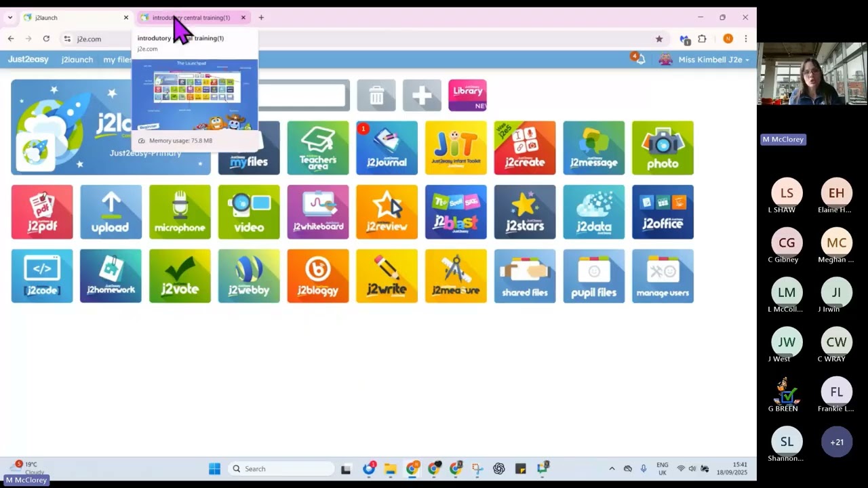The height and width of the screenshot is (488, 868).
Task: Expand the +21 participants bubble
Action: pyautogui.click(x=837, y=442)
